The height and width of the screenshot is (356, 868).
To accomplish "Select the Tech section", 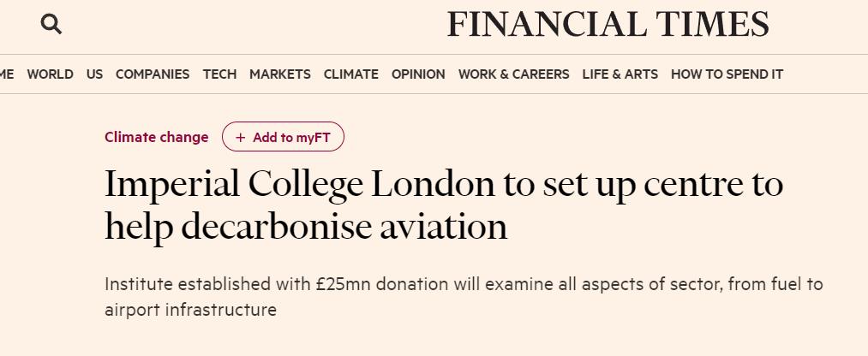I will click(x=219, y=74).
